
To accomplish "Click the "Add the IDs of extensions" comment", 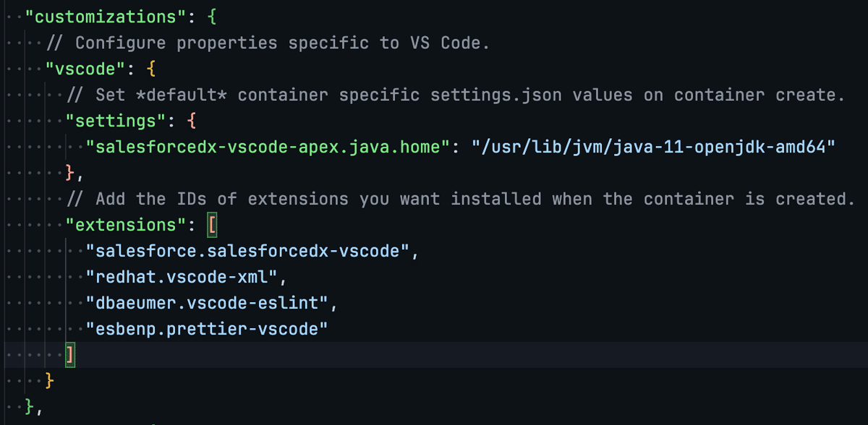I will point(460,199).
